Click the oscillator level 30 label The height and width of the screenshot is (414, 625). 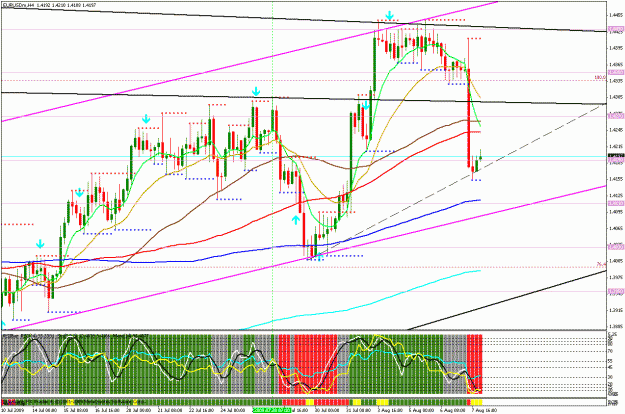(610, 377)
